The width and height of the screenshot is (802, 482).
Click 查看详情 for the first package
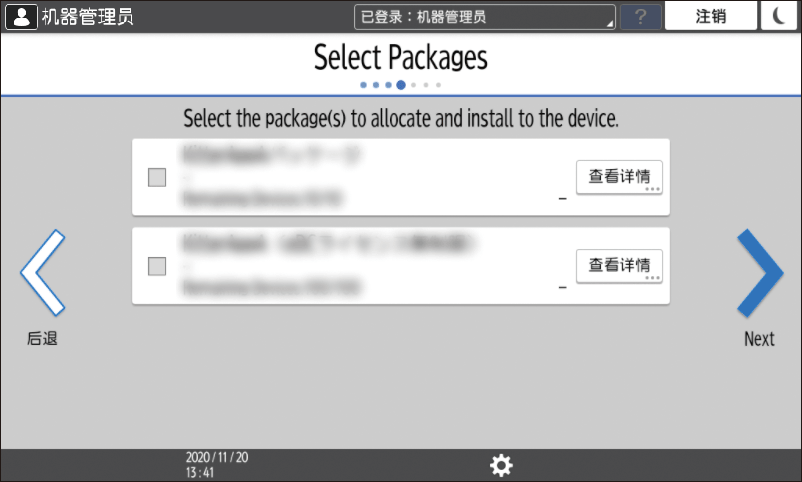pos(619,177)
